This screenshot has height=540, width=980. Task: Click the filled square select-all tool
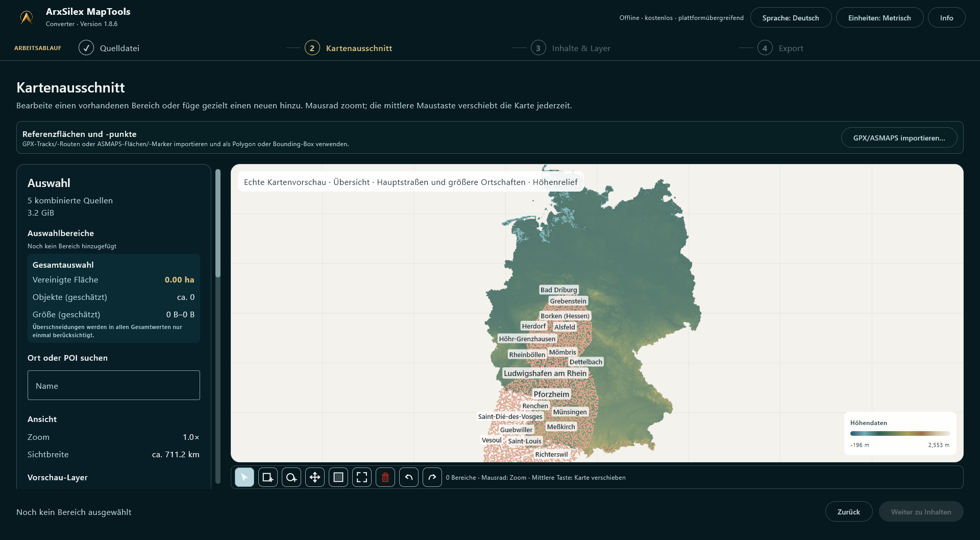338,477
